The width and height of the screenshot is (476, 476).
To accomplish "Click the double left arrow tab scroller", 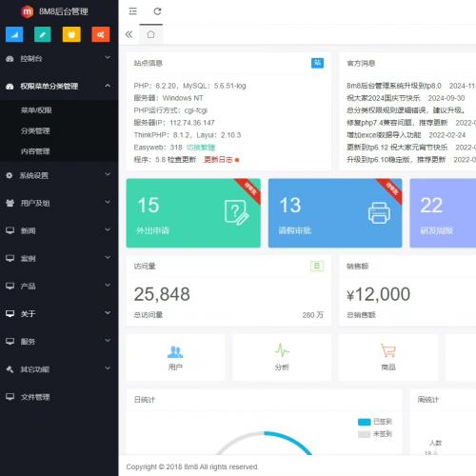I will (x=129, y=34).
